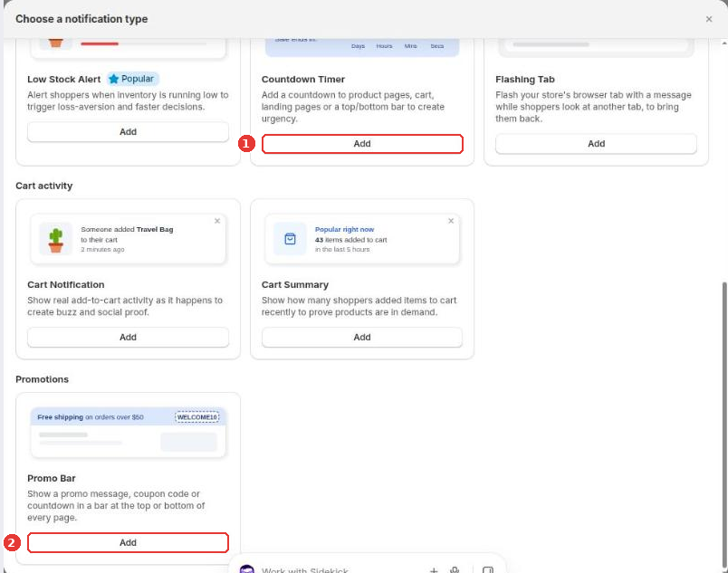Viewport: 728px width, 573px height.
Task: Click the '2 minutes ago' timestamp
Action: pos(102,250)
